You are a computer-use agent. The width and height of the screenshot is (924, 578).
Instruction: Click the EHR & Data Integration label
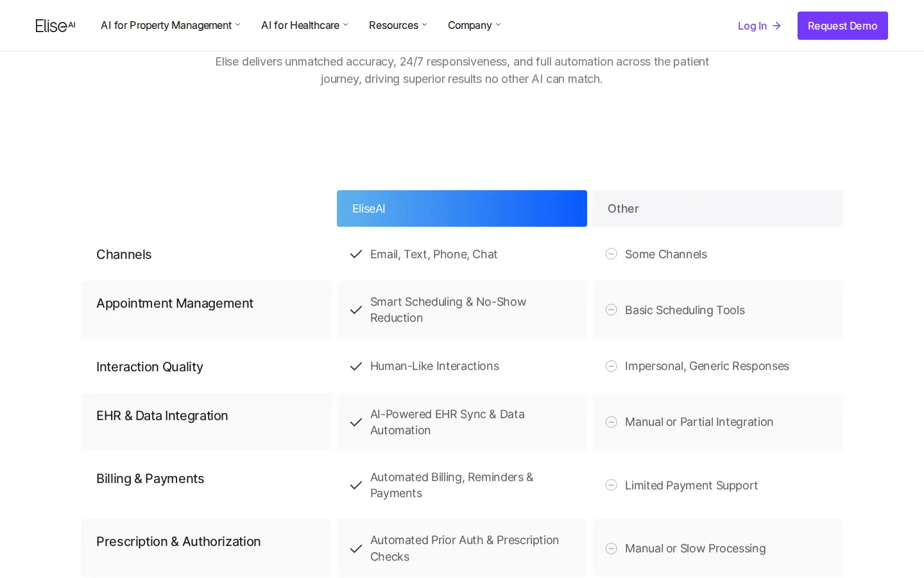tap(162, 416)
